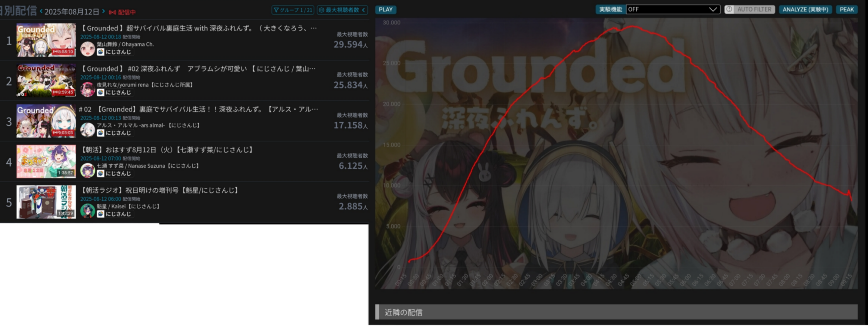Open the おはすず rank 4 stream thumbnail
This screenshot has height=327, width=868.
[x=46, y=162]
